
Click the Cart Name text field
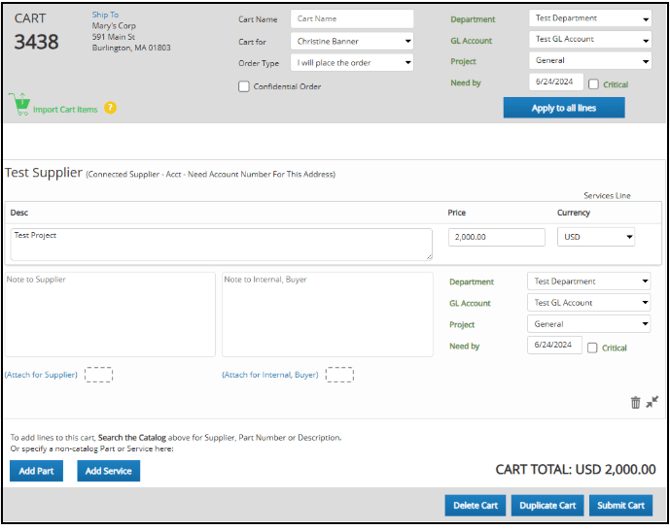(352, 19)
